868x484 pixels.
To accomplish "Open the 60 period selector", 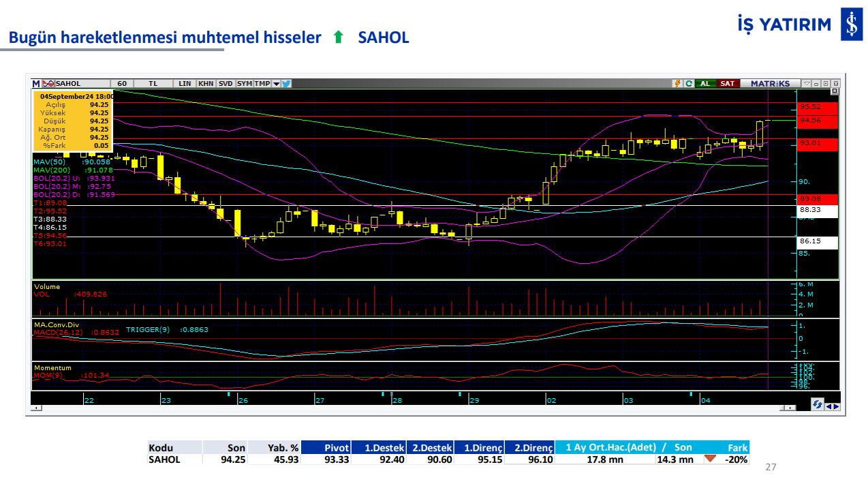I will [122, 83].
